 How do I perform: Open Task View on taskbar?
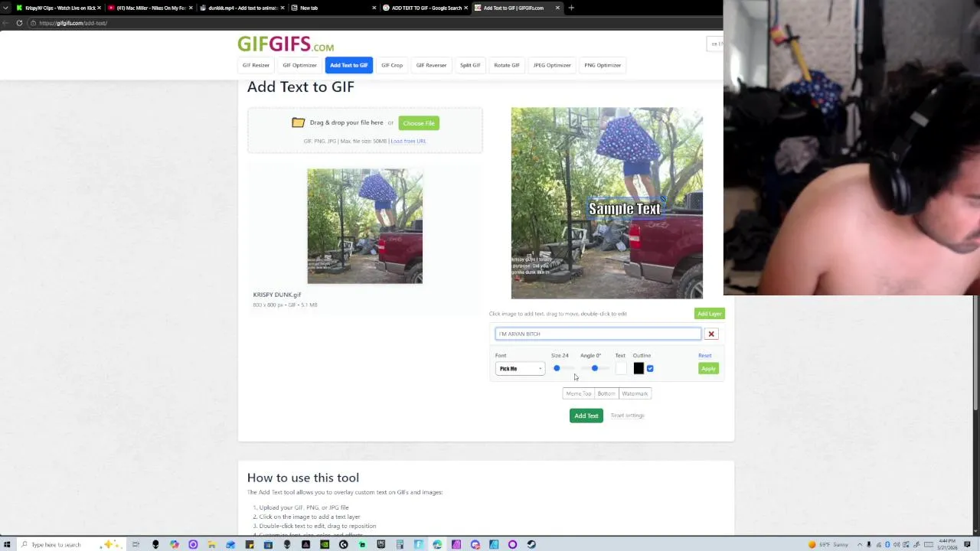click(x=136, y=545)
